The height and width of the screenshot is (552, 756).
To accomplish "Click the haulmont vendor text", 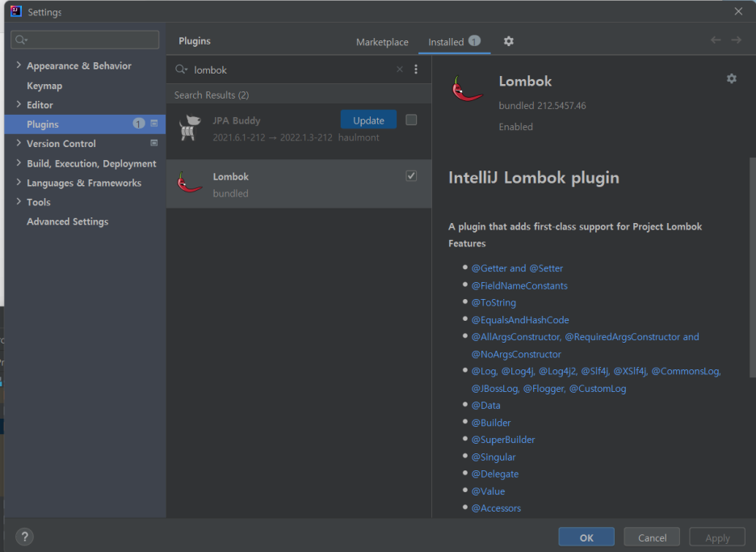I will (x=359, y=137).
